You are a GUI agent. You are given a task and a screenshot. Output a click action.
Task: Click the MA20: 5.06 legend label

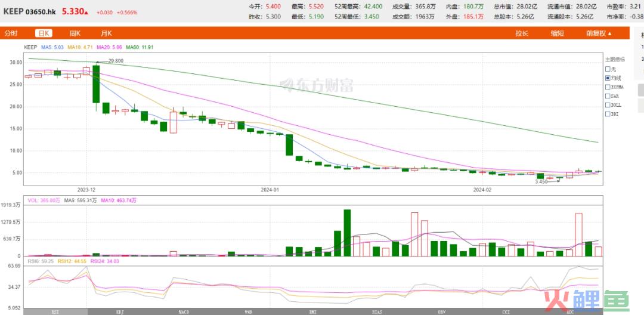point(109,48)
